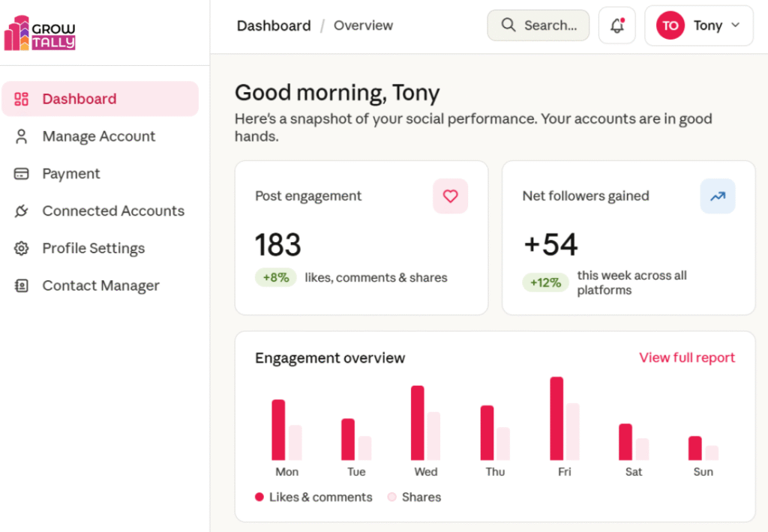Click the Payment card icon
The image size is (768, 532).
tap(21, 174)
